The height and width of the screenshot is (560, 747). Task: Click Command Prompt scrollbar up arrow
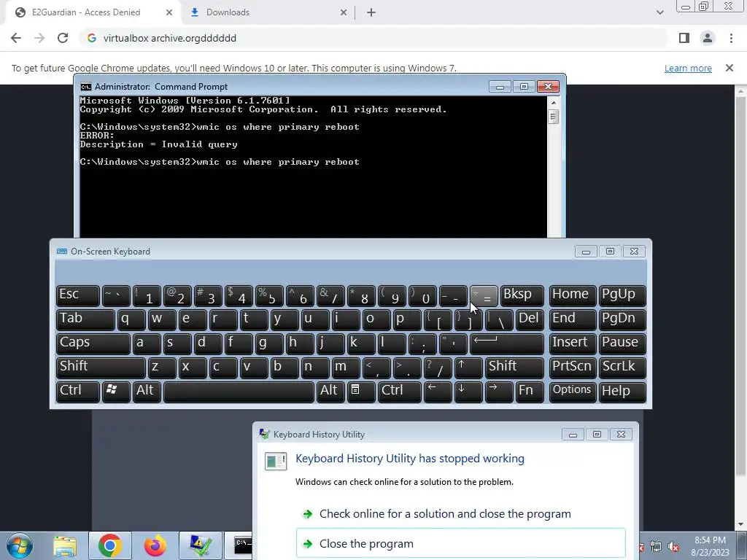[x=553, y=102]
